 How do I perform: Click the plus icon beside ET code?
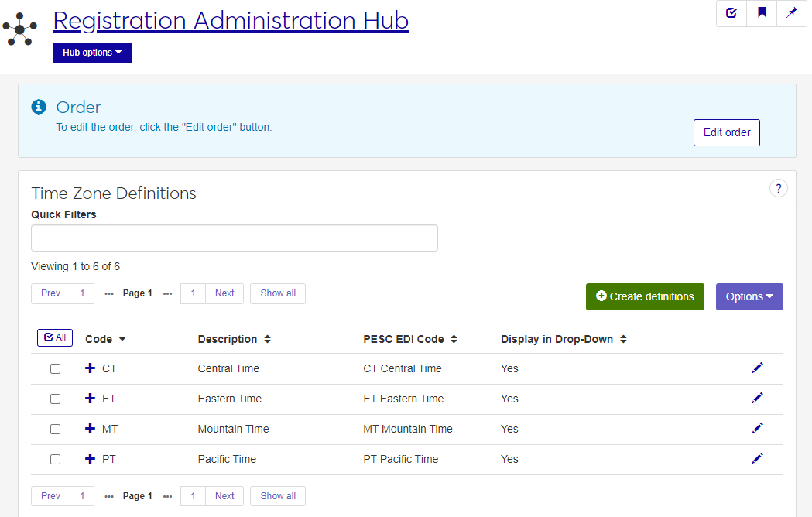tap(91, 399)
